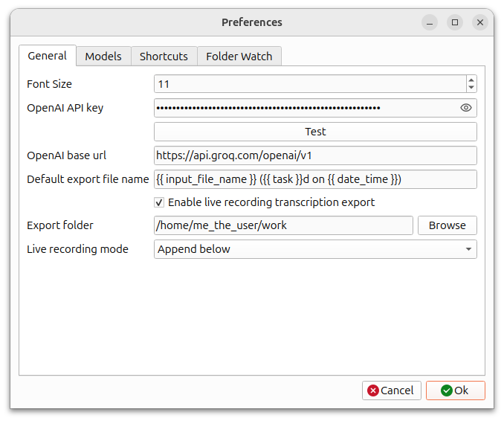Maximize the Preferences window
The width and height of the screenshot is (504, 421).
click(x=455, y=22)
